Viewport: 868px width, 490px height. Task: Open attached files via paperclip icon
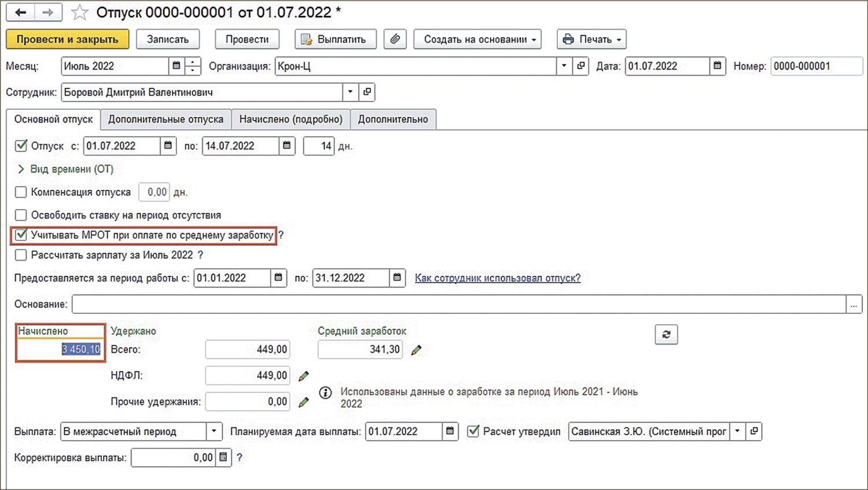point(395,39)
